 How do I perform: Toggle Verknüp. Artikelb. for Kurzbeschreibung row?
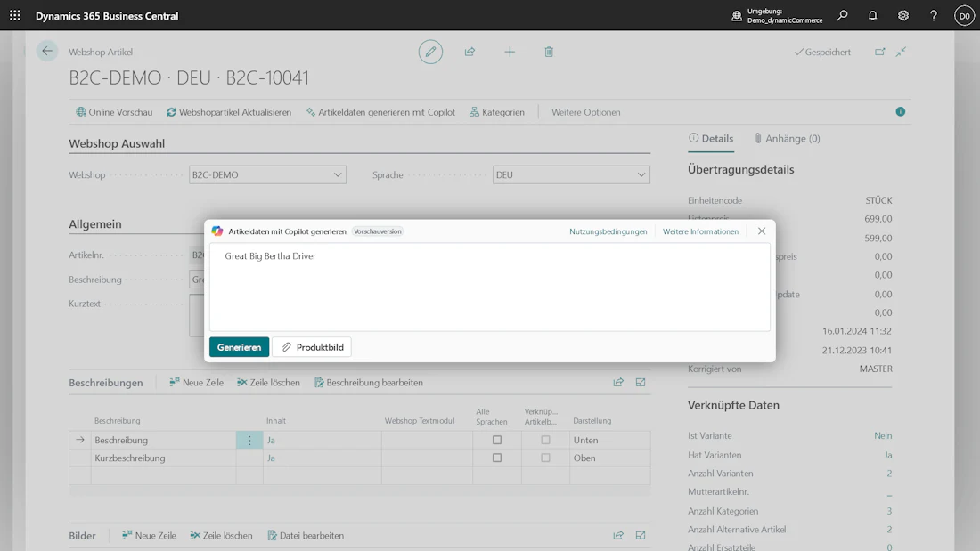point(545,458)
